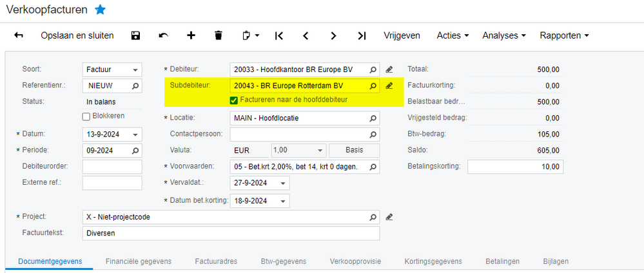Click the undo arrow icon
Viewport: 644px width, 273px height.
tap(163, 35)
